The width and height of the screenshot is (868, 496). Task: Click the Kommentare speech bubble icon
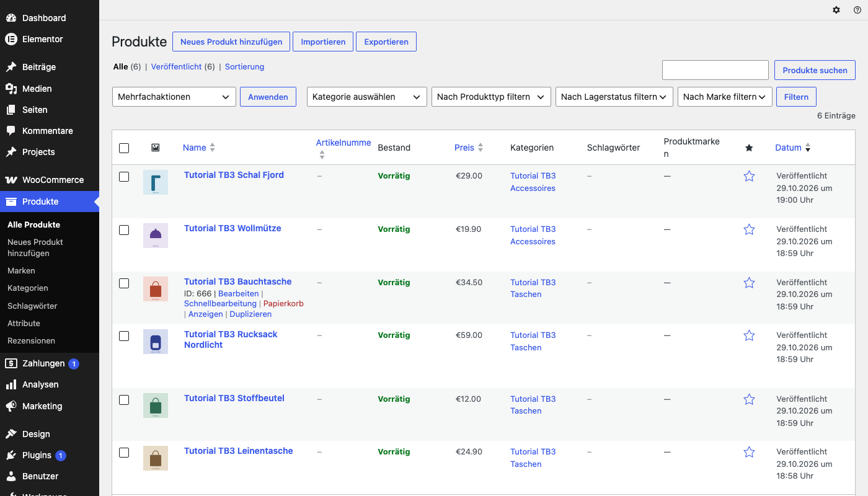point(11,131)
